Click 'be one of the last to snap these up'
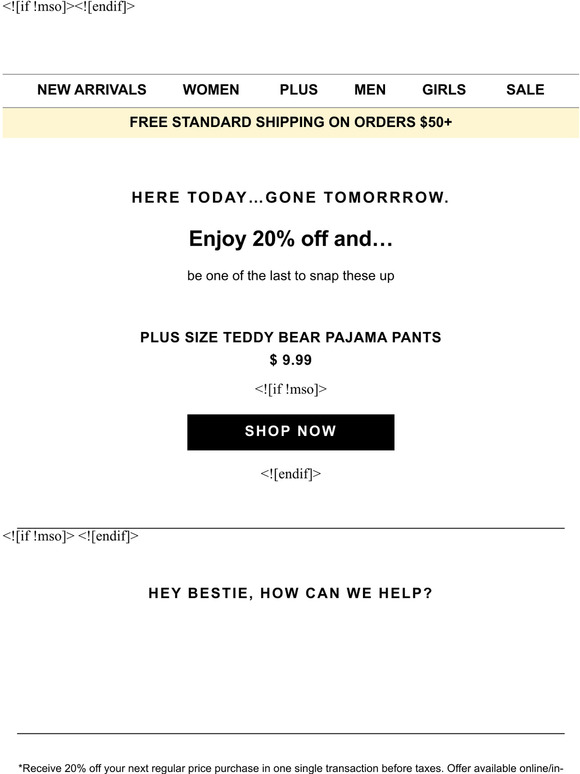 (291, 275)
